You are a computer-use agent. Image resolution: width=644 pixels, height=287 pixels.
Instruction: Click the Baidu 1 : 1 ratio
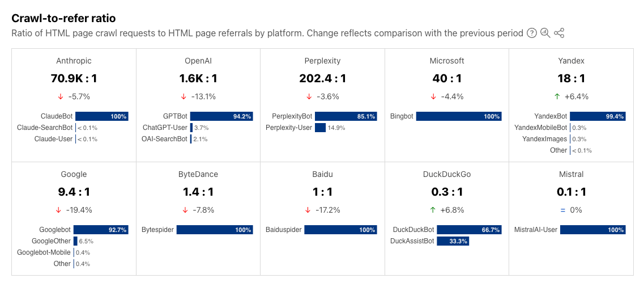pyautogui.click(x=322, y=192)
